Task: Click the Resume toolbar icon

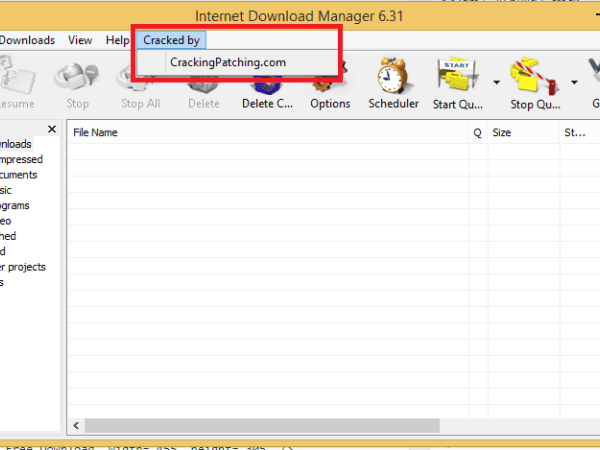Action: tap(17, 82)
